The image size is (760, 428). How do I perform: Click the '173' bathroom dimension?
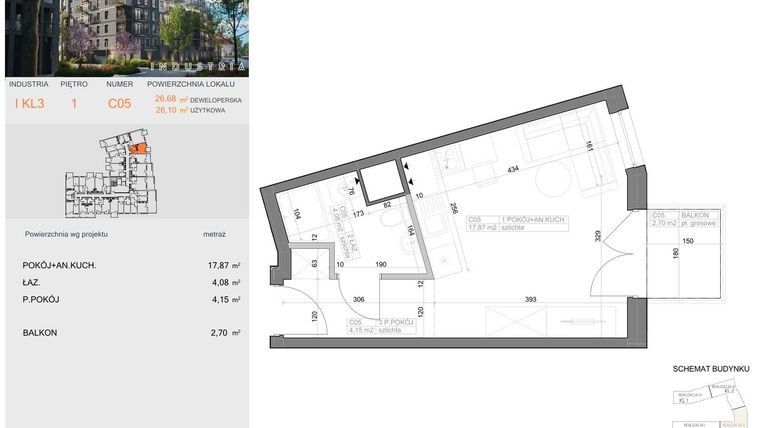click(x=358, y=213)
